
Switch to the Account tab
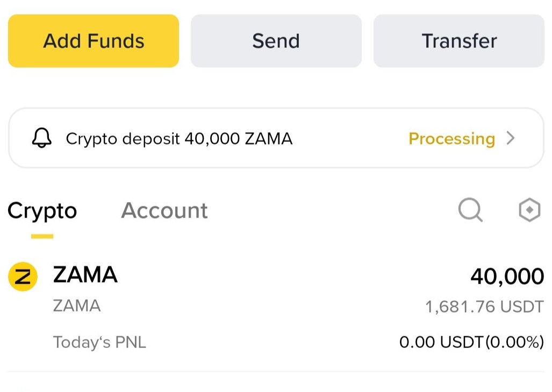pos(164,210)
